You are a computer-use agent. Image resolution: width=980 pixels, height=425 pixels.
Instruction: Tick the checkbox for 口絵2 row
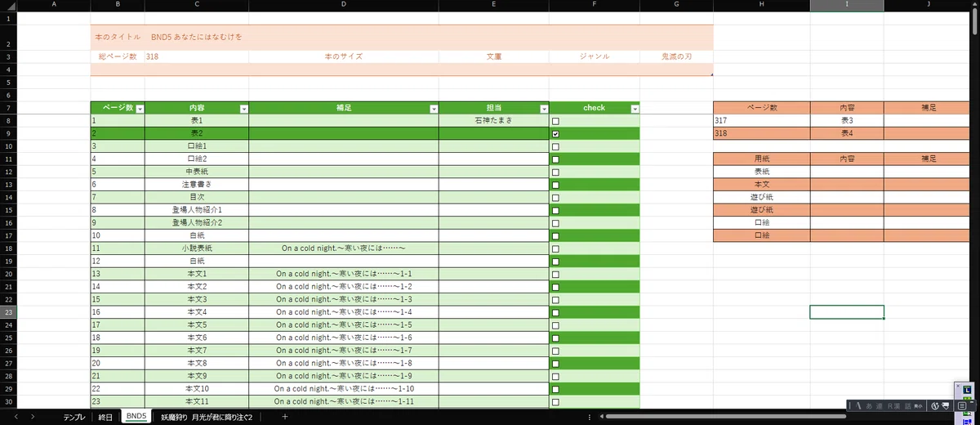pos(556,159)
